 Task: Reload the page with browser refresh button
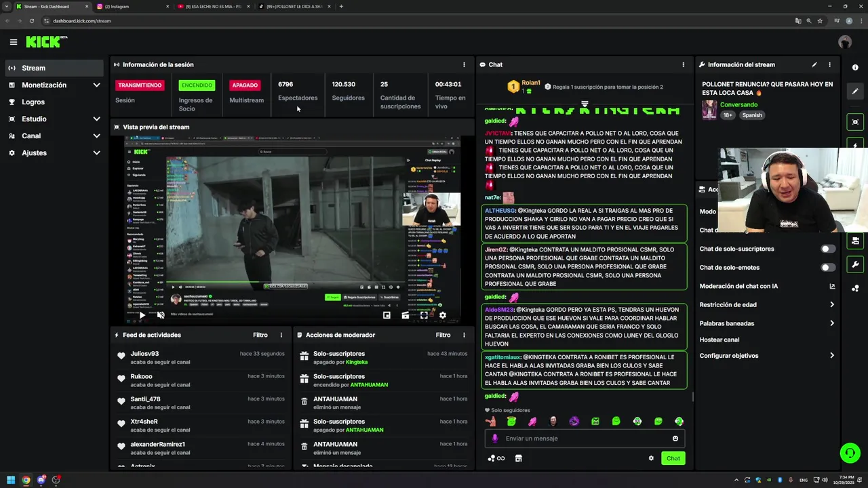[x=31, y=21]
